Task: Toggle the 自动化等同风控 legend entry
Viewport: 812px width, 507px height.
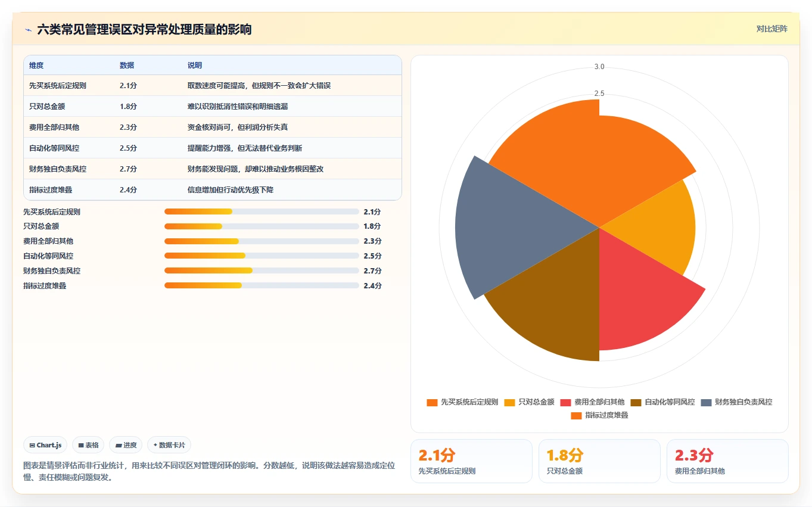Action: 662,402
